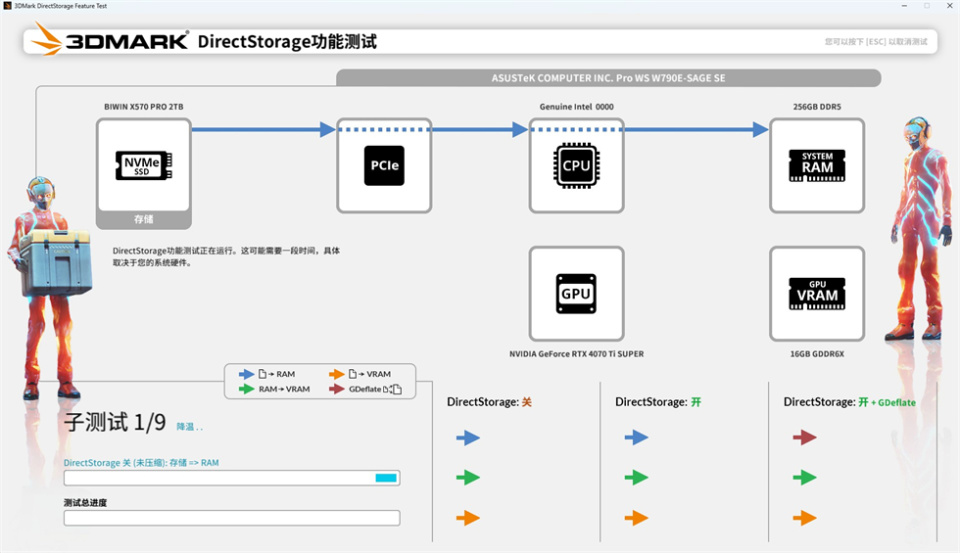
Task: Click the Genuine Intel 0000 label
Action: 576,107
